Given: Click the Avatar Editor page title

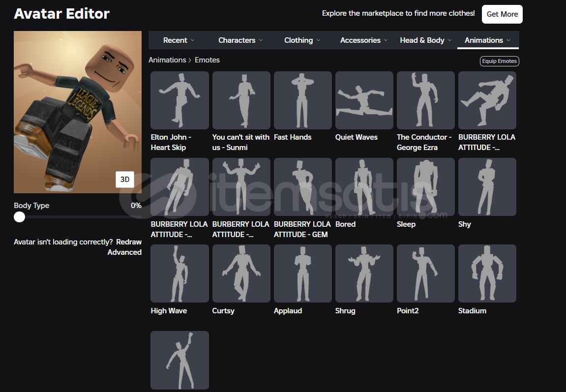Looking at the screenshot, I should [x=62, y=14].
